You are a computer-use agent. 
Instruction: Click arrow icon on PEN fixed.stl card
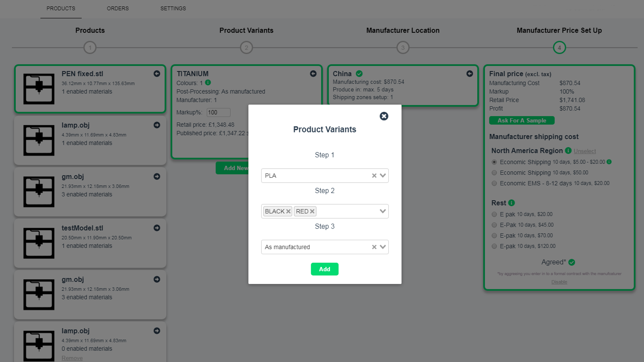[x=157, y=74]
